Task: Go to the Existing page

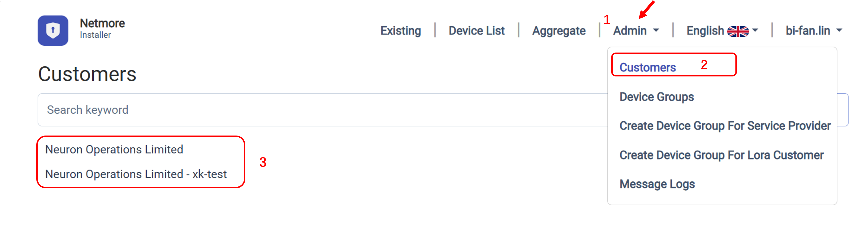Action: [400, 31]
